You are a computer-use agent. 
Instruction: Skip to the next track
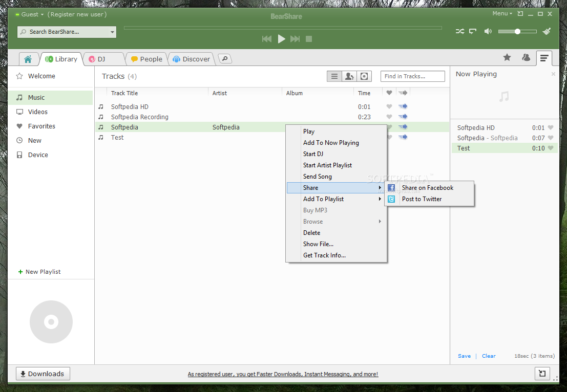tap(295, 39)
